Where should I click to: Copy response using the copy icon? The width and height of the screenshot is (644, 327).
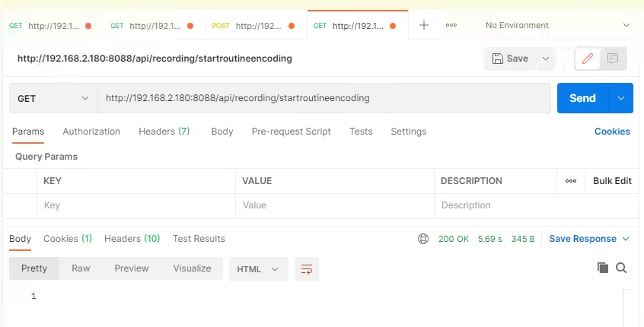click(603, 268)
